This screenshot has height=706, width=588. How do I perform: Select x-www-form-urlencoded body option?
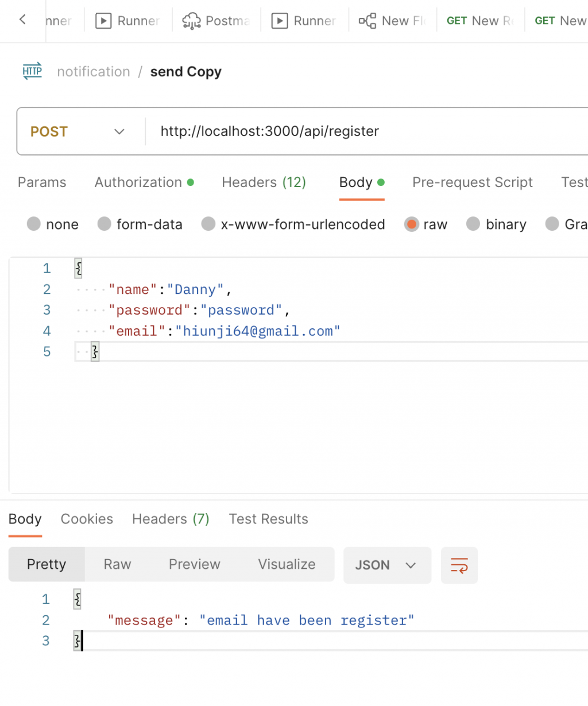coord(208,224)
